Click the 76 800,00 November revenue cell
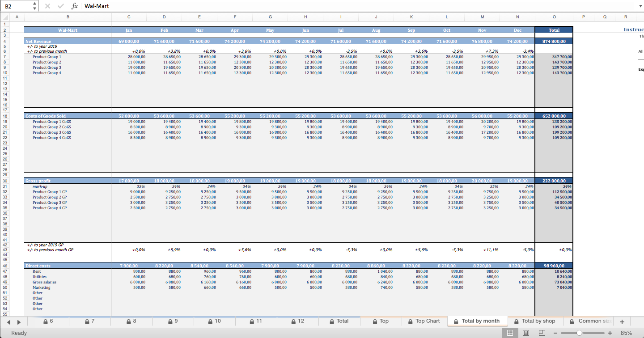 (482, 41)
